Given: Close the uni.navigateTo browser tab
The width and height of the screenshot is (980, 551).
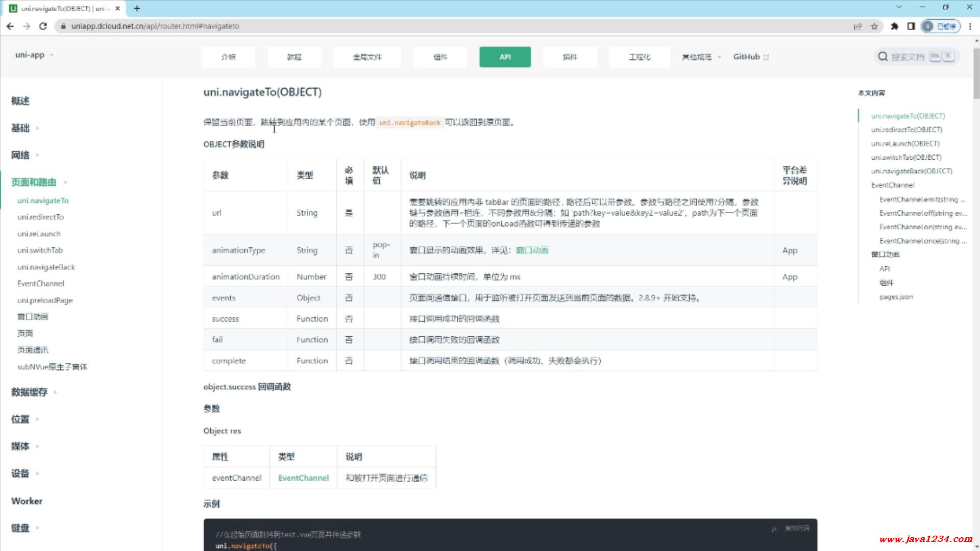Looking at the screenshot, I should click(x=118, y=8).
